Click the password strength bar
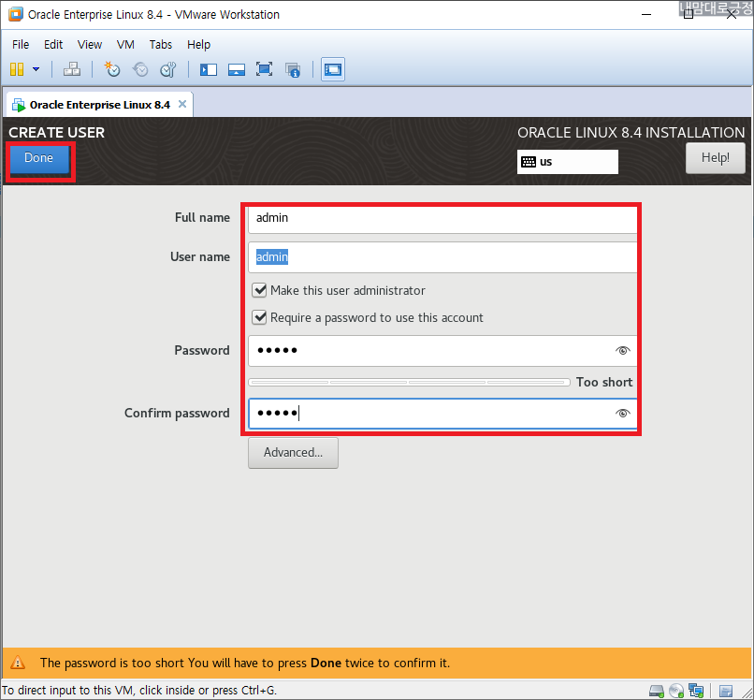Screen dimensions: 754x700 point(409,382)
